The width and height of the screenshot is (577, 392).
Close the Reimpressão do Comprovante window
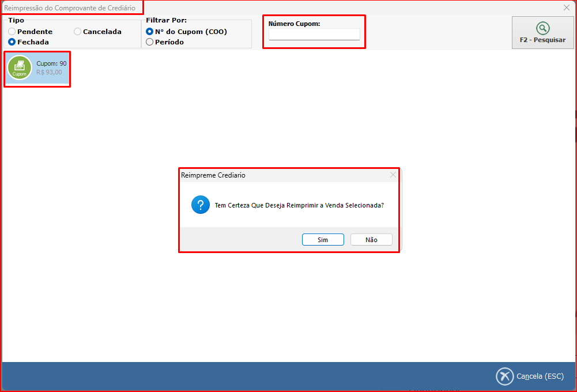point(566,7)
